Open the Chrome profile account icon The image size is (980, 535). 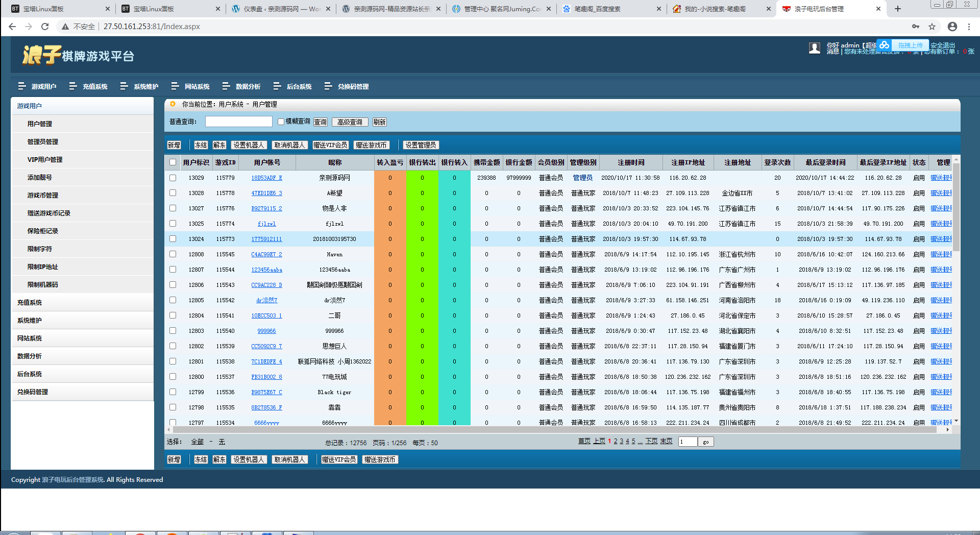tap(952, 27)
